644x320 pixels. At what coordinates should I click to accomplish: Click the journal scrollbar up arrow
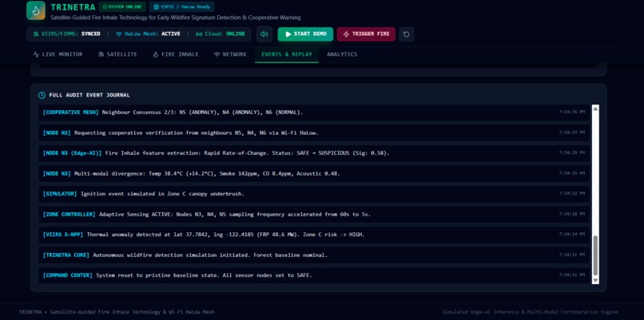[x=595, y=109]
